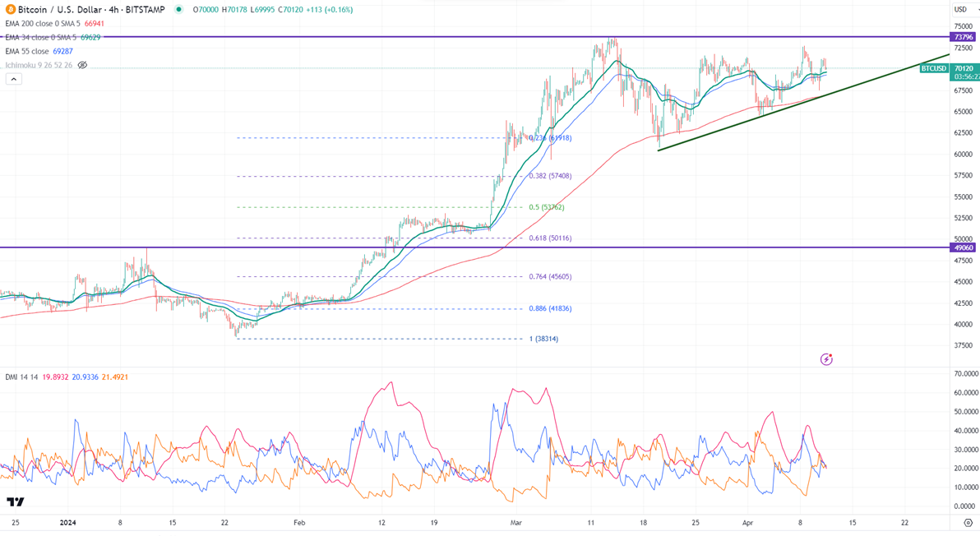
Task: Show the hidden Ichimoku indicator via eye icon
Action: click(82, 65)
